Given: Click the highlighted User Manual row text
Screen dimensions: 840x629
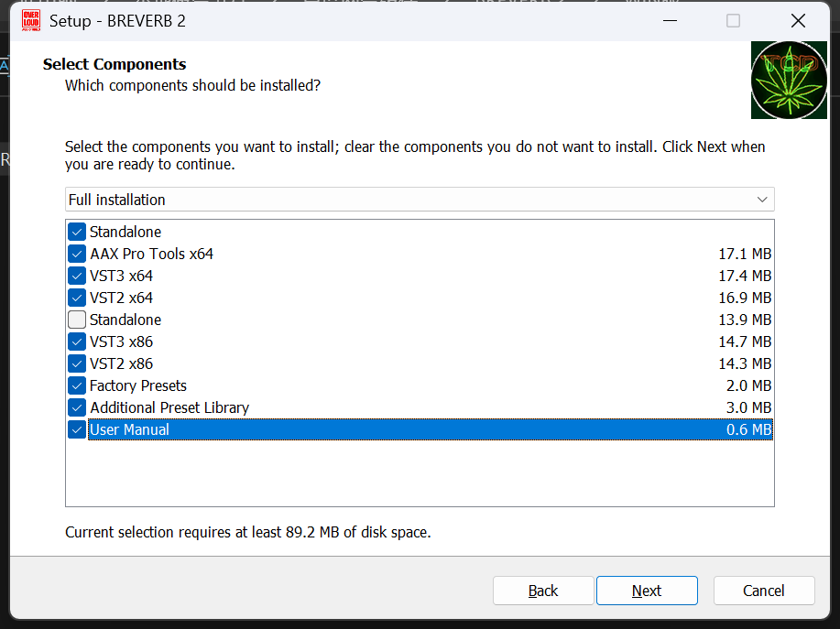Looking at the screenshot, I should click(130, 429).
